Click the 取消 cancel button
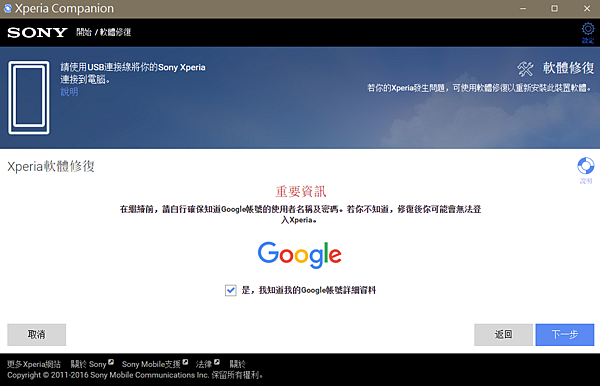The width and height of the screenshot is (600, 386). tap(36, 335)
